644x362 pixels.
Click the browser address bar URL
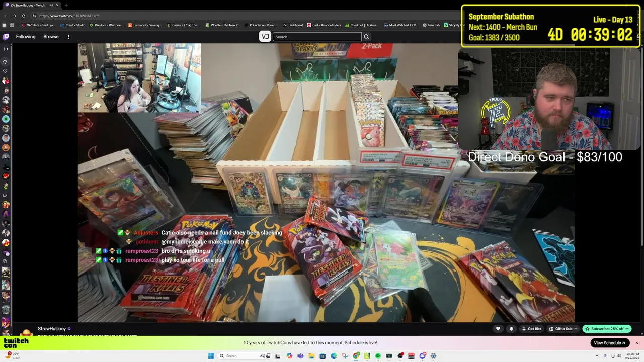point(69,16)
